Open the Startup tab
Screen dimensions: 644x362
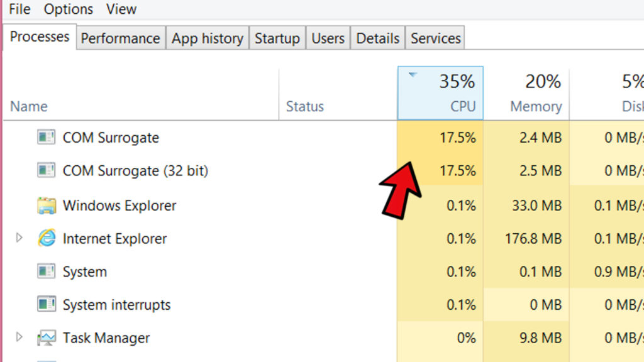coord(277,38)
